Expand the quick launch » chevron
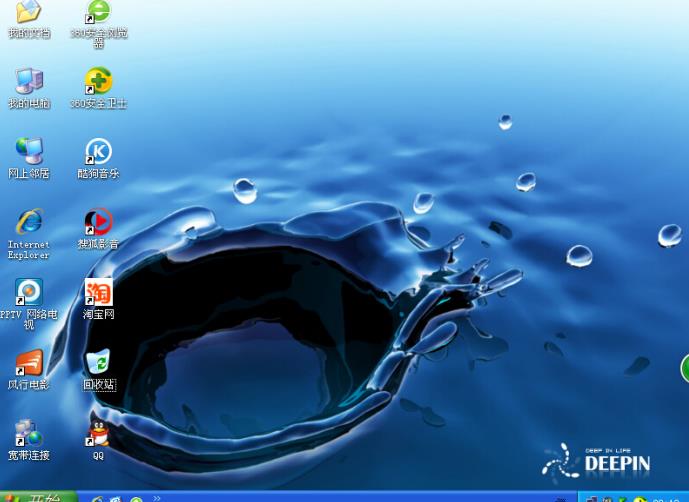This screenshot has width=689, height=502. pyautogui.click(x=156, y=498)
